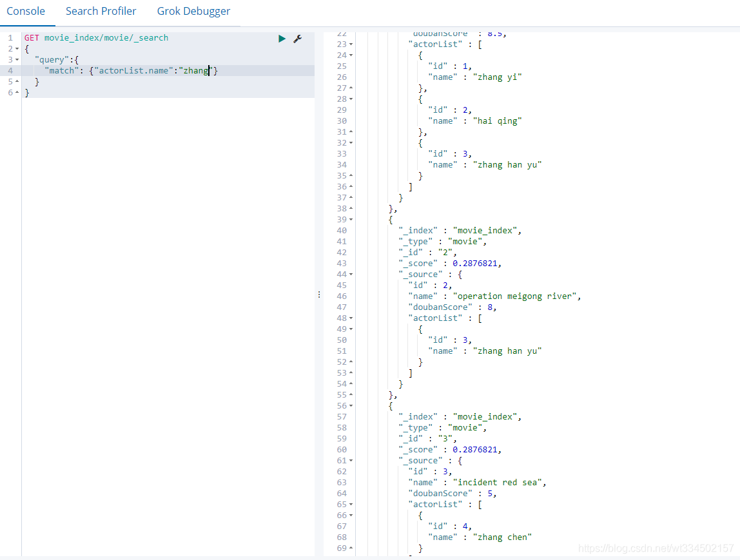Viewport: 740px width, 560px height.
Task: Click the "_type" : "movie" line 41
Action: [x=443, y=242]
